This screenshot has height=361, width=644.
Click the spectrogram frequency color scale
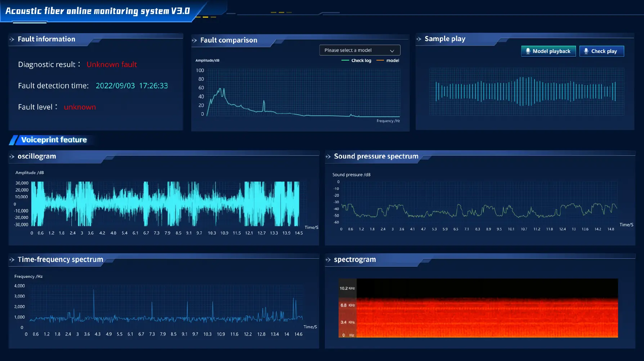(347, 308)
